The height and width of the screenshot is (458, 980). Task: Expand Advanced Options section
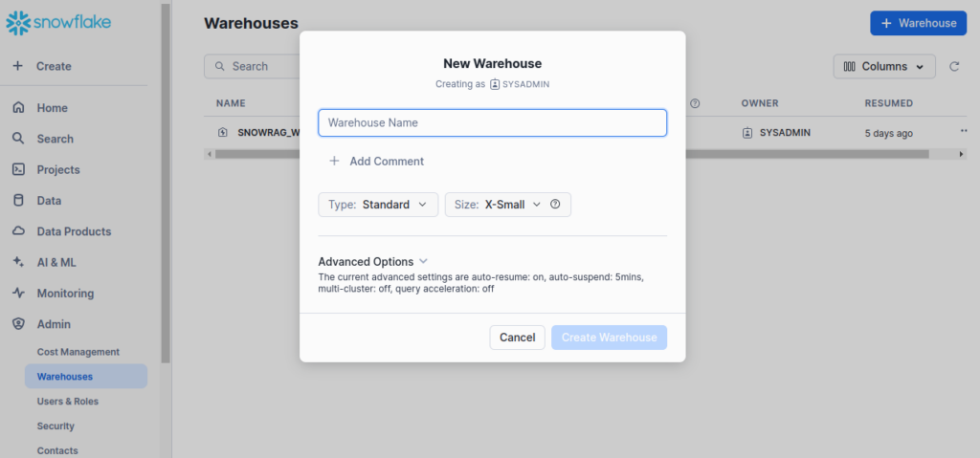click(x=372, y=261)
